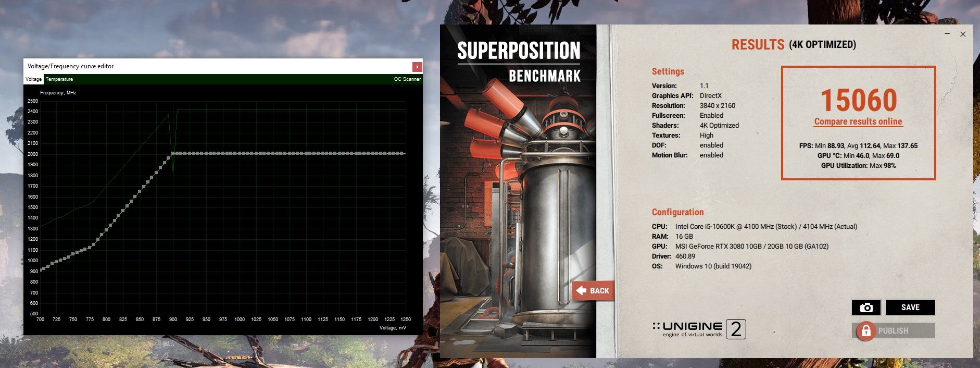
Task: Click the 15060 benchmark score
Action: [x=859, y=100]
